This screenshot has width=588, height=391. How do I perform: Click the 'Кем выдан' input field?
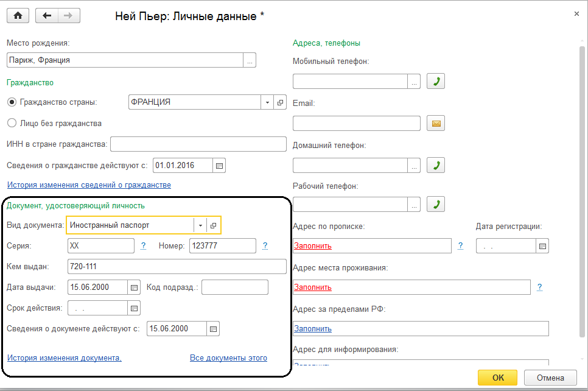[x=177, y=266]
